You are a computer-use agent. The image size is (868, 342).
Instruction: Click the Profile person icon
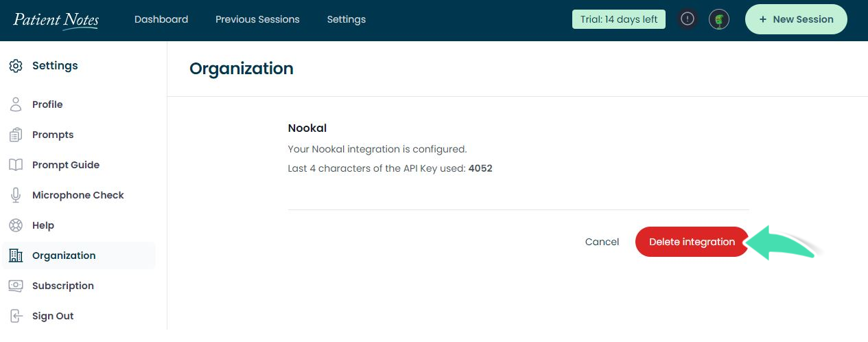coord(15,104)
